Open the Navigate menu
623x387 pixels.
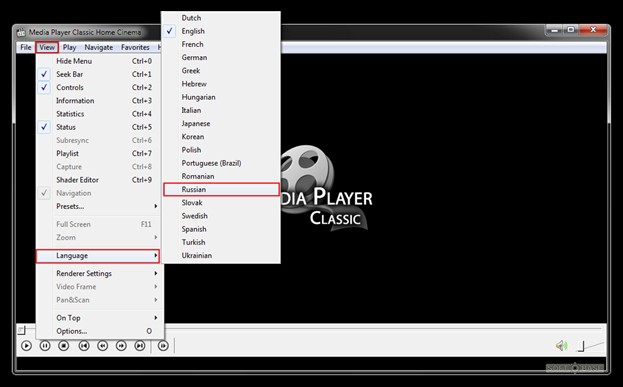click(x=99, y=47)
